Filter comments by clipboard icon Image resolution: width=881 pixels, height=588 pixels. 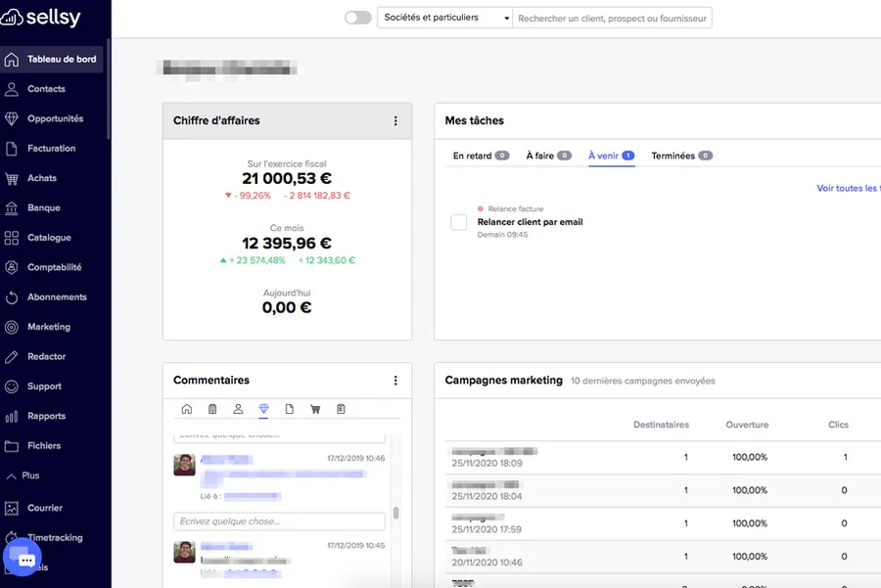[341, 409]
